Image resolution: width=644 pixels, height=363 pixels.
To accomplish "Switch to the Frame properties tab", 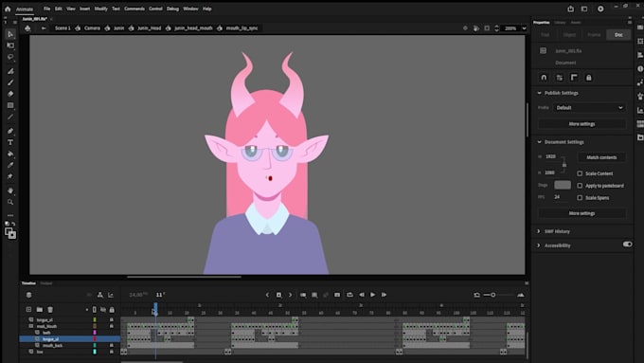I will (x=594, y=35).
